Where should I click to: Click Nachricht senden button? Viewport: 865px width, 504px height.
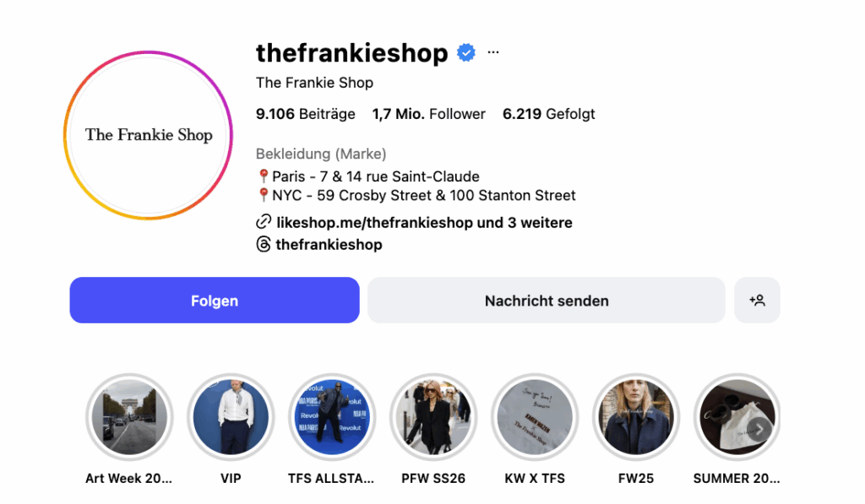547,300
